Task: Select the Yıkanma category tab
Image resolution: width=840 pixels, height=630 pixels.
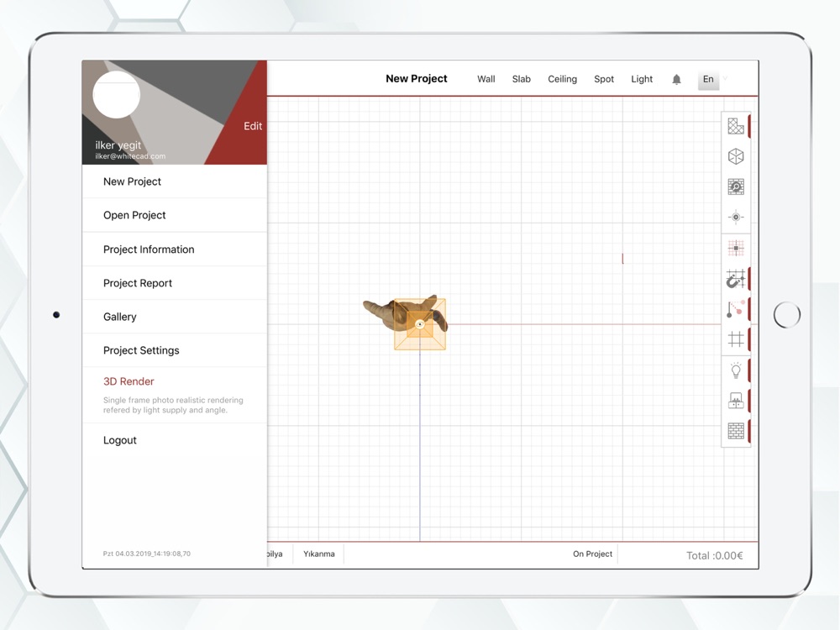Action: click(318, 554)
